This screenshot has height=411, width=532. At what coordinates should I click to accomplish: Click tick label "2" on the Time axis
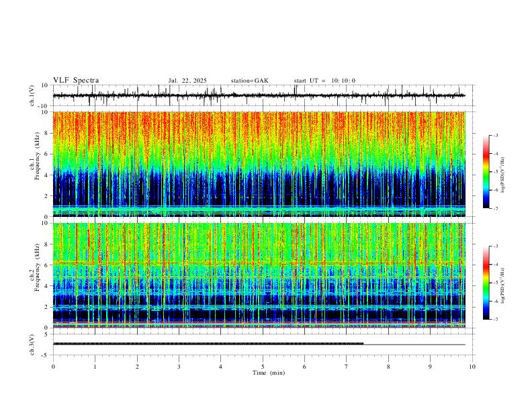[x=137, y=367]
